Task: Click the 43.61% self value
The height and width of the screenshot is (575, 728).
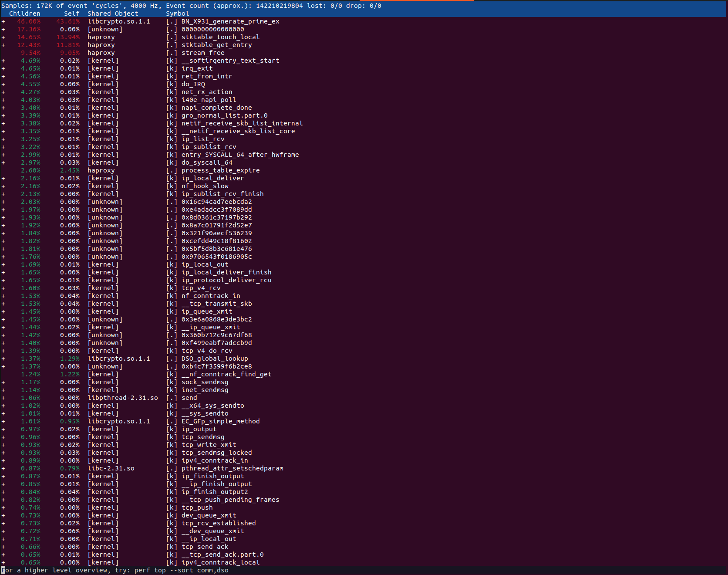Action: [x=68, y=21]
